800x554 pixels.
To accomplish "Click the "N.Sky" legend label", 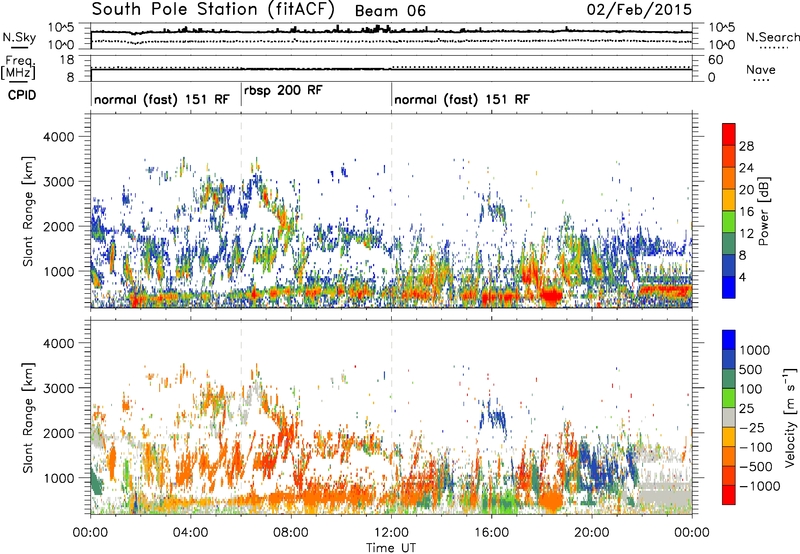I will coord(19,37).
